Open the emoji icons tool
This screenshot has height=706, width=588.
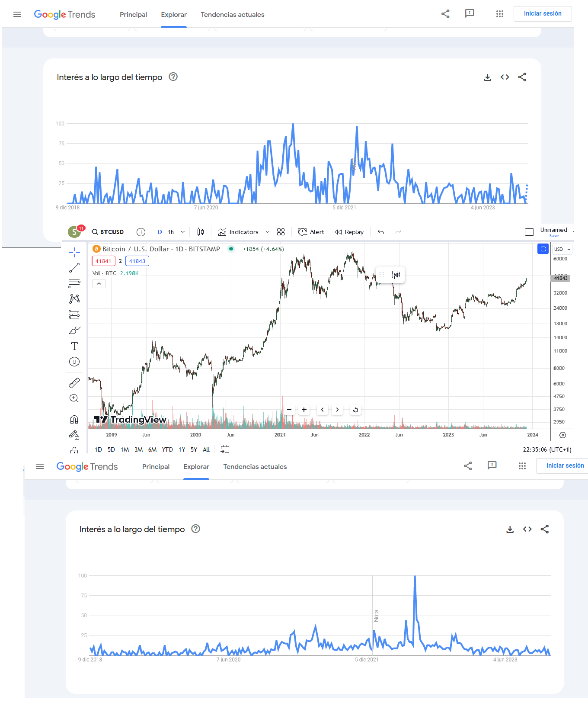click(x=74, y=362)
